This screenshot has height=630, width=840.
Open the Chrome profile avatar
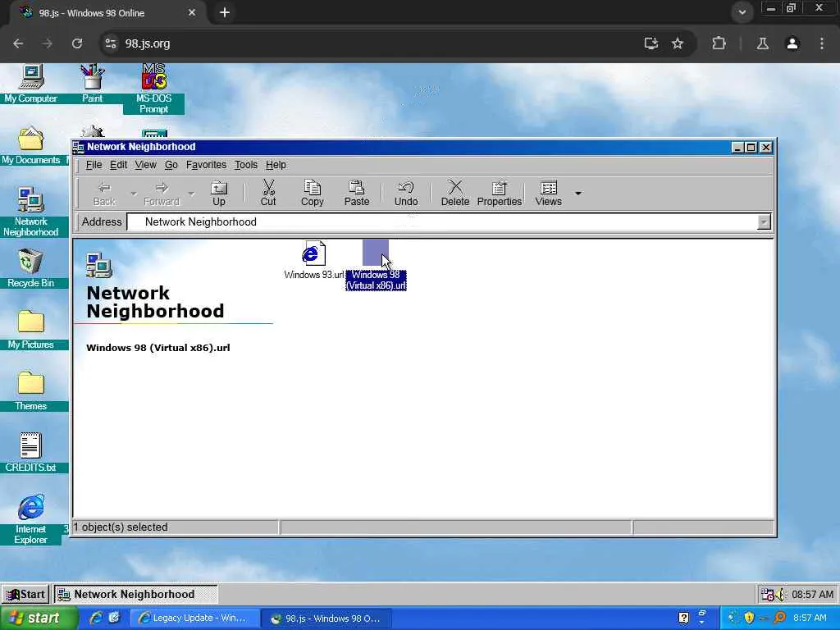(792, 43)
